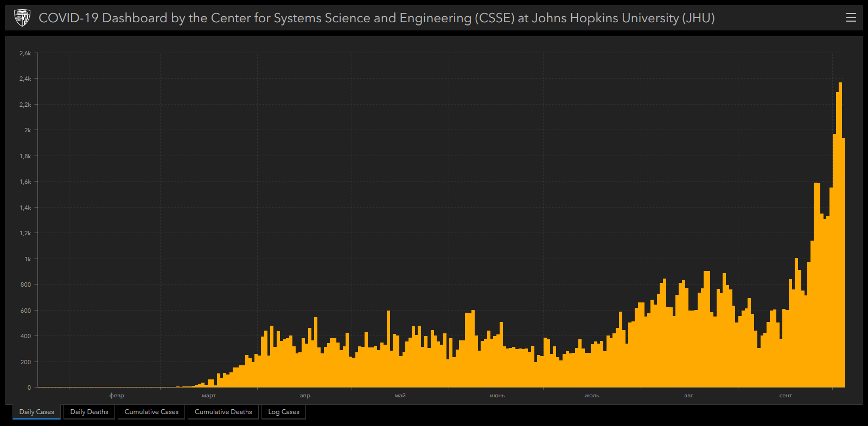Click the 2,6k y-axis label
Viewport: 868px width, 426px height.
[x=25, y=53]
